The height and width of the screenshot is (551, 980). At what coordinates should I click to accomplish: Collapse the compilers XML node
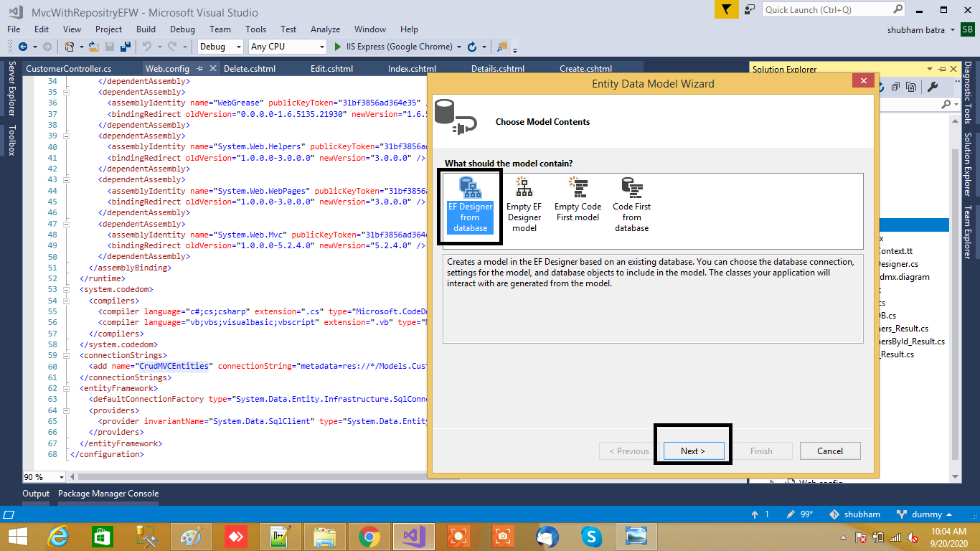pyautogui.click(x=67, y=301)
